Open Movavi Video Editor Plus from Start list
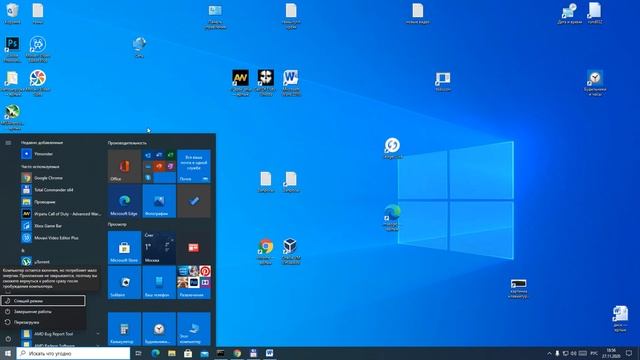 (61, 238)
